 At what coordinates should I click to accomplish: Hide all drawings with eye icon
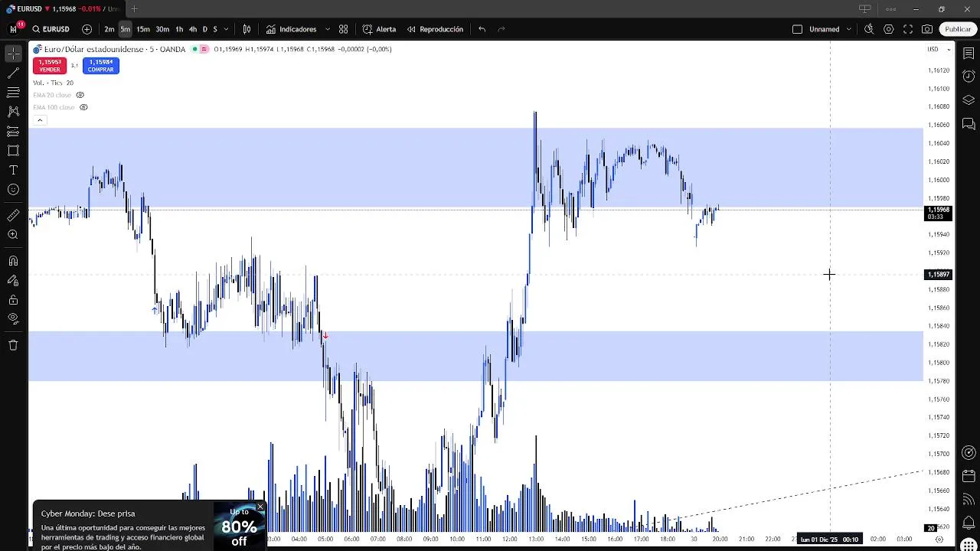pyautogui.click(x=13, y=319)
